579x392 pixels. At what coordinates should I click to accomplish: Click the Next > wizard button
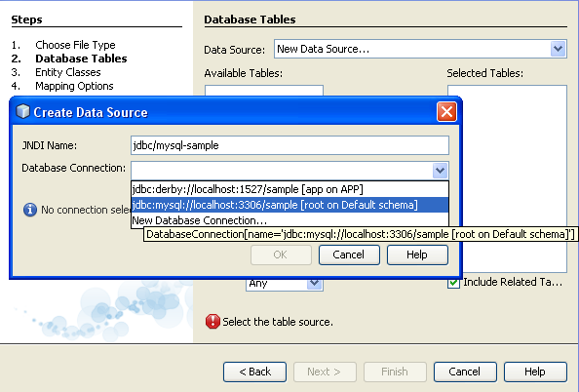click(x=325, y=372)
